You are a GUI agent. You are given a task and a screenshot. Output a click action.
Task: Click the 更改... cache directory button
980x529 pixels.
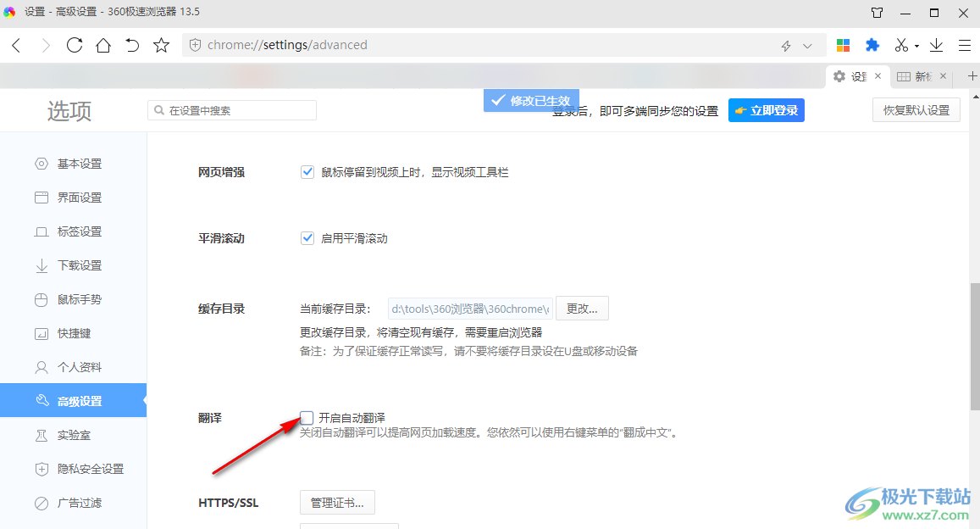pyautogui.click(x=582, y=309)
